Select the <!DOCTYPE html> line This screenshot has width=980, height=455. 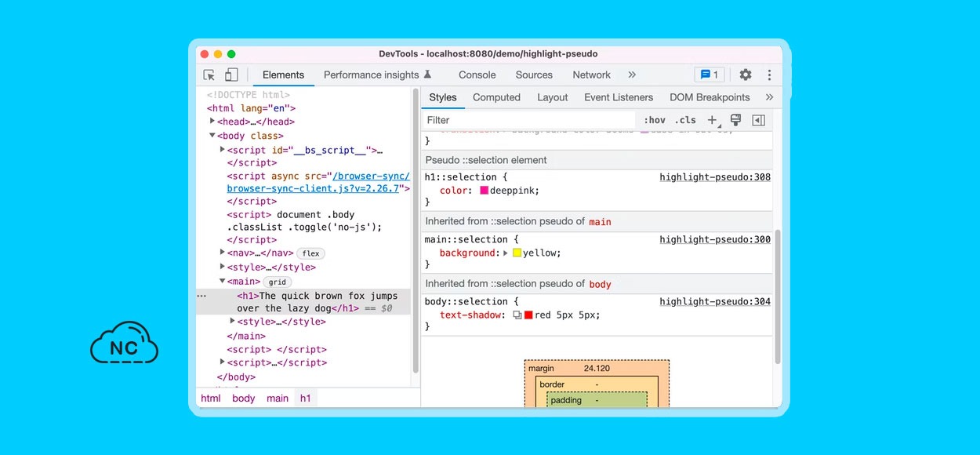[x=248, y=95]
